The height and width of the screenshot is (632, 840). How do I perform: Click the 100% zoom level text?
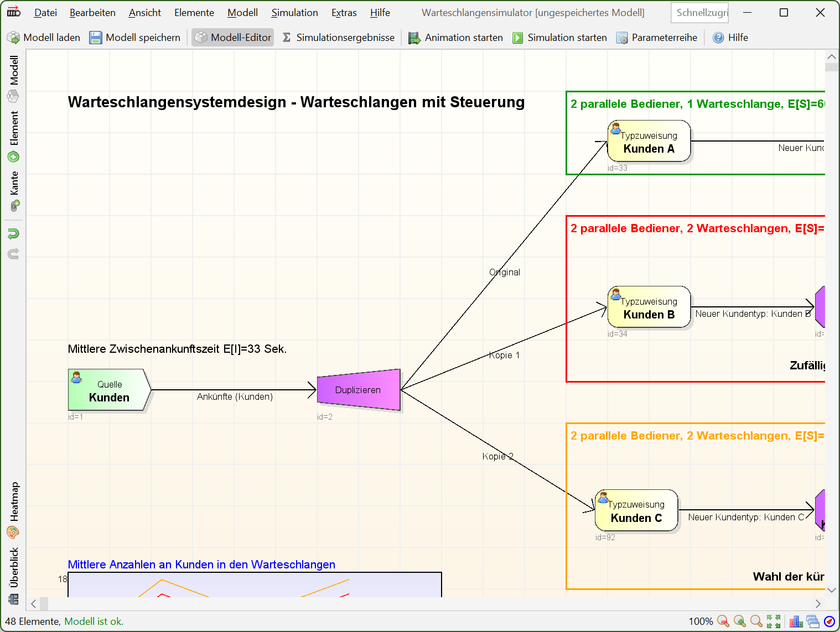coord(701,621)
